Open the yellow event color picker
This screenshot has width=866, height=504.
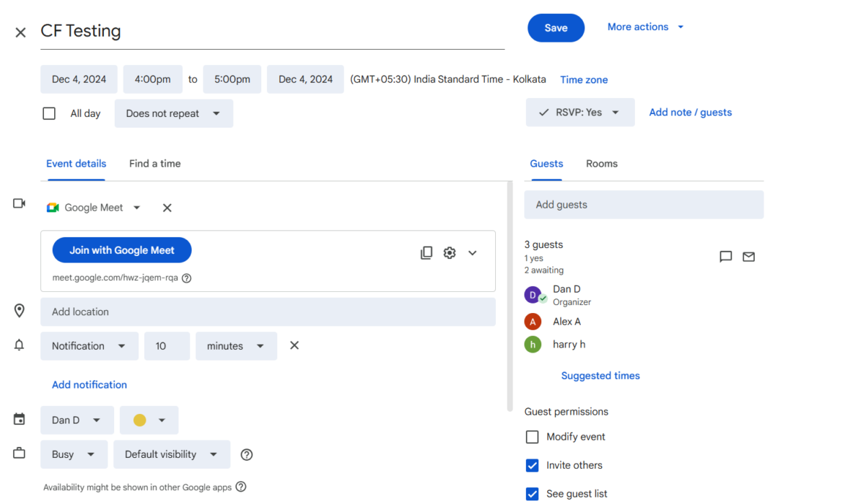click(x=149, y=420)
